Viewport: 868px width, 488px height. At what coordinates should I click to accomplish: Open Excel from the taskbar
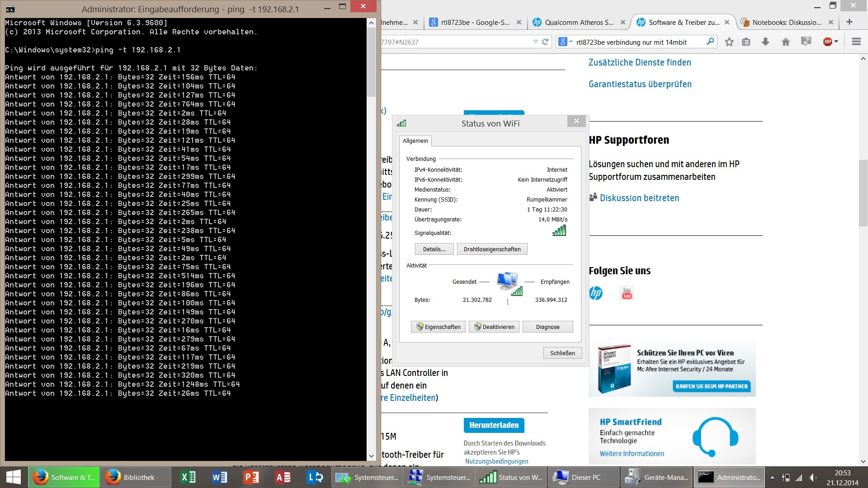(188, 477)
